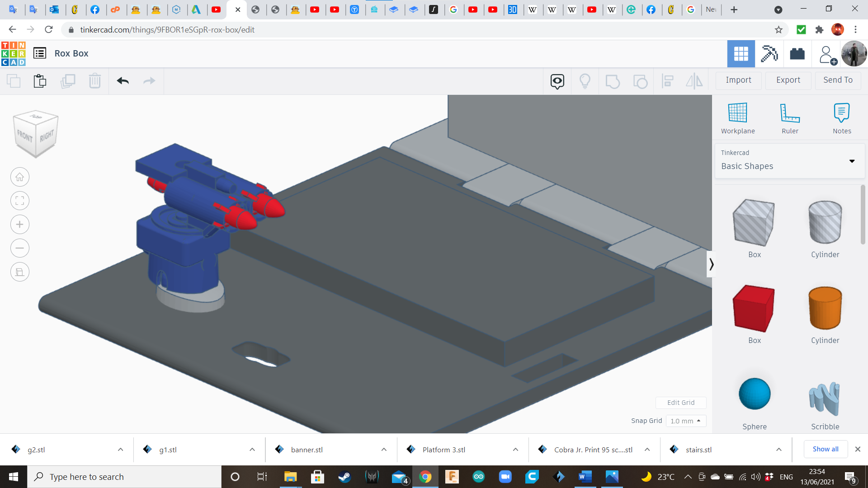Toggle perspective/orthographic view button

[x=20, y=272]
